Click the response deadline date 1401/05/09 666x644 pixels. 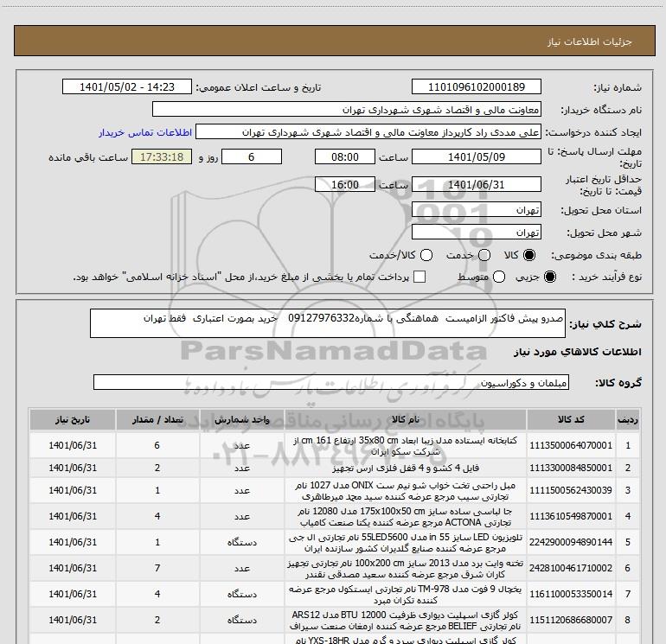[x=476, y=156]
